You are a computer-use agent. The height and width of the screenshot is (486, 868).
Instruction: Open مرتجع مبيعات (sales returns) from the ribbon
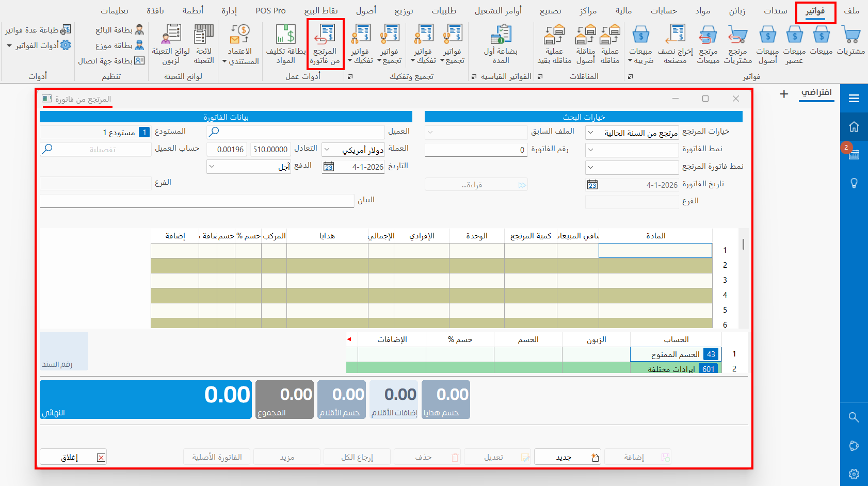pos(708,44)
